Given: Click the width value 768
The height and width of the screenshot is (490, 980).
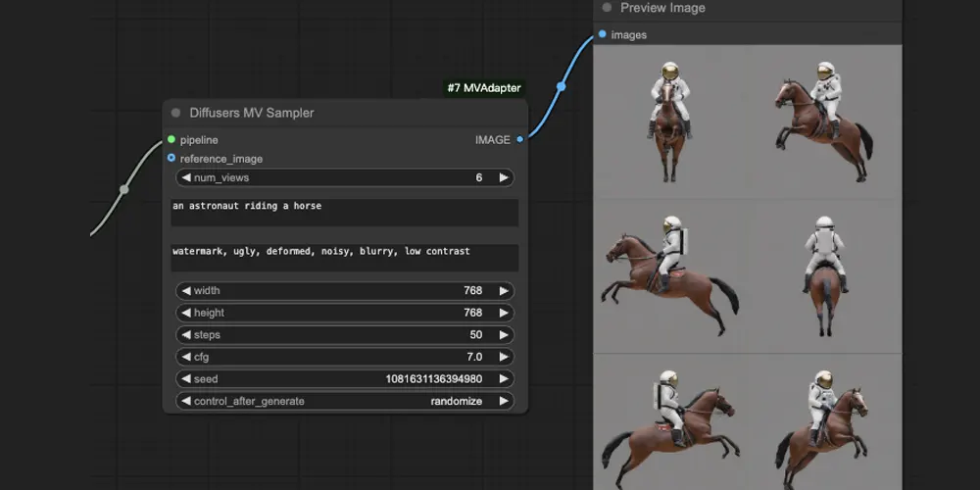Looking at the screenshot, I should point(472,291).
